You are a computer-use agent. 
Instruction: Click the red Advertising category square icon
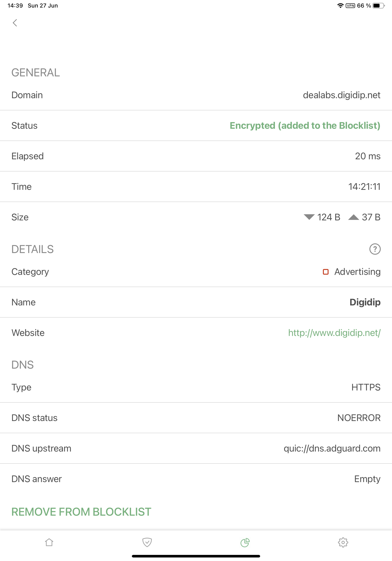325,272
